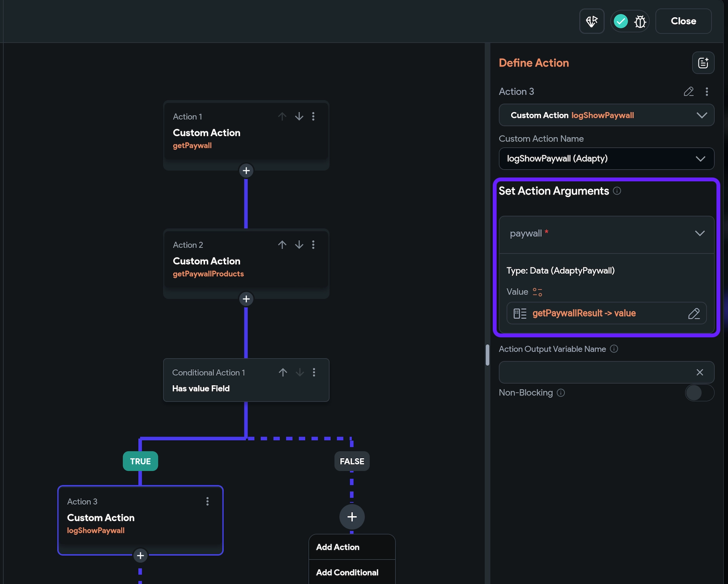Open Conditional Action 1 three-dot menu
The image size is (728, 584).
pos(314,372)
